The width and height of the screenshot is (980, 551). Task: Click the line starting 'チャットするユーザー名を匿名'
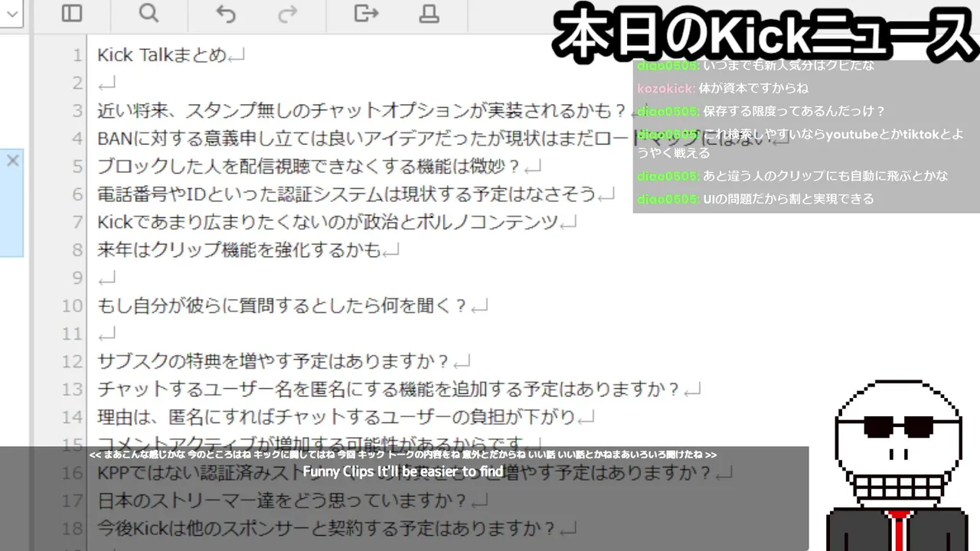[x=389, y=390]
